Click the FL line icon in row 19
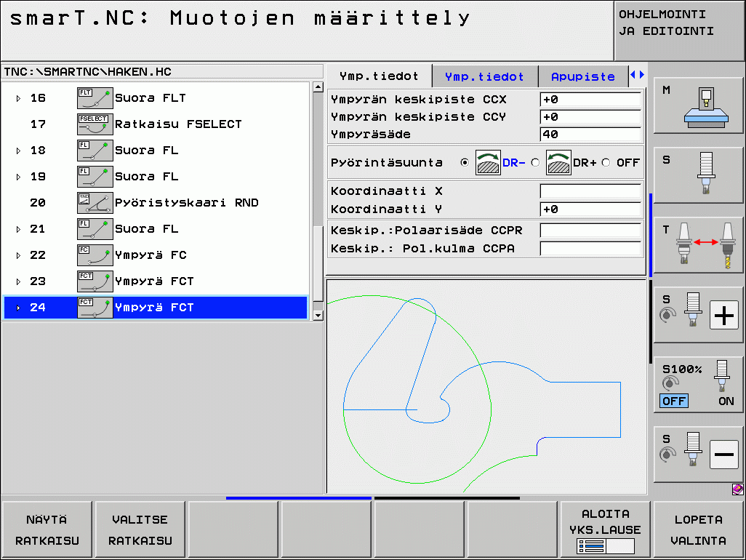The height and width of the screenshot is (560, 746). pos(95,177)
